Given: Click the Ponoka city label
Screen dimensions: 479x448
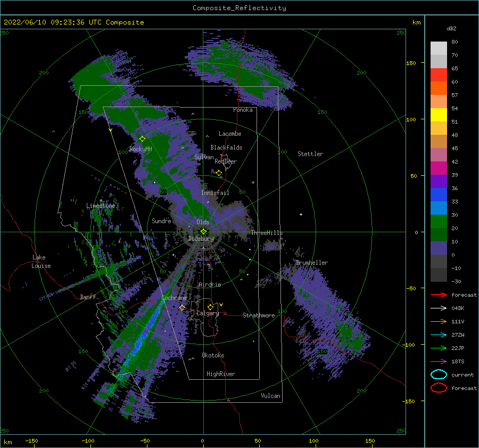Looking at the screenshot, I should pyautogui.click(x=243, y=110).
